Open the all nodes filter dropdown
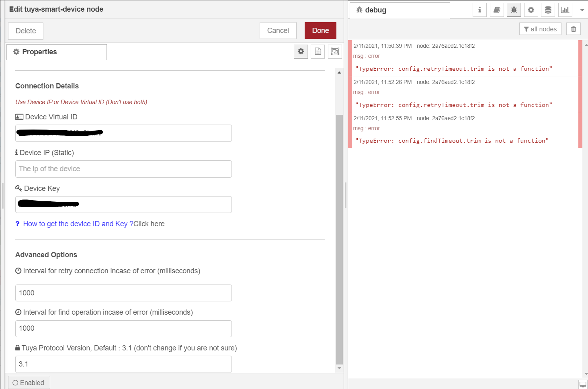This screenshot has height=389, width=588. (x=540, y=29)
